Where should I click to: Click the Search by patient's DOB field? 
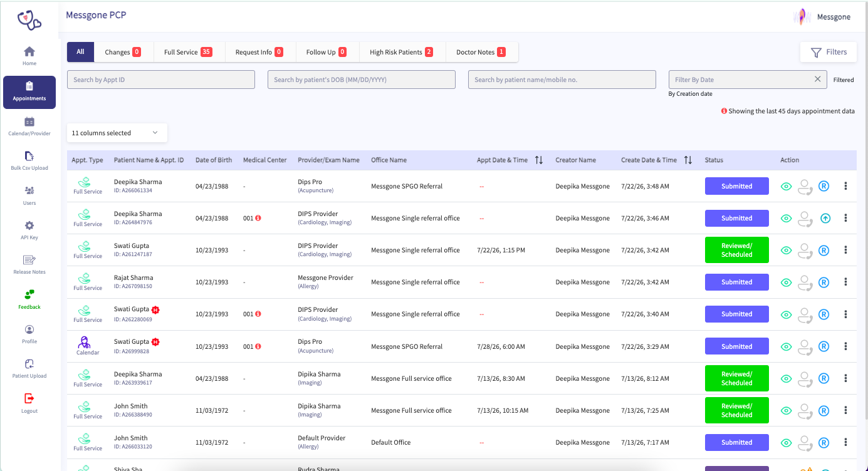pyautogui.click(x=362, y=80)
